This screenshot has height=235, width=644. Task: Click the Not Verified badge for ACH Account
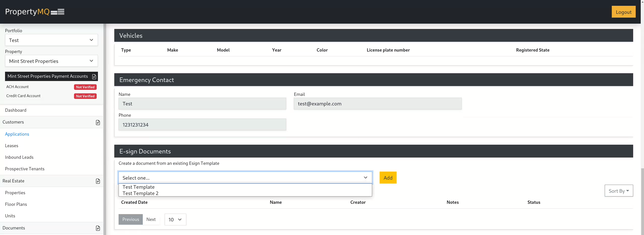click(85, 87)
